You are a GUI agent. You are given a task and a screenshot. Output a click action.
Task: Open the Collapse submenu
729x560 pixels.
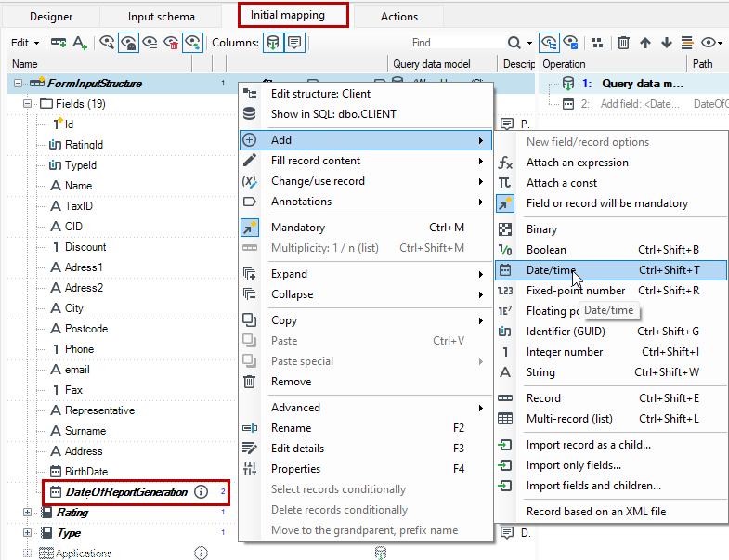[366, 294]
